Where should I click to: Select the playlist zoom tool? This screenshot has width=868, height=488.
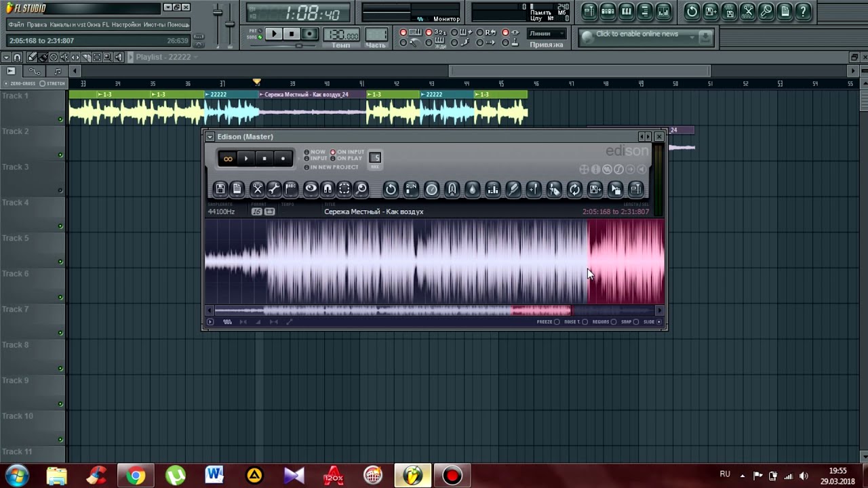tap(108, 57)
